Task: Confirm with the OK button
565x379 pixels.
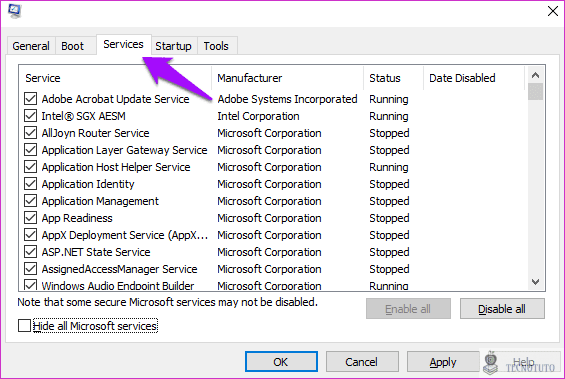Action: 281,362
